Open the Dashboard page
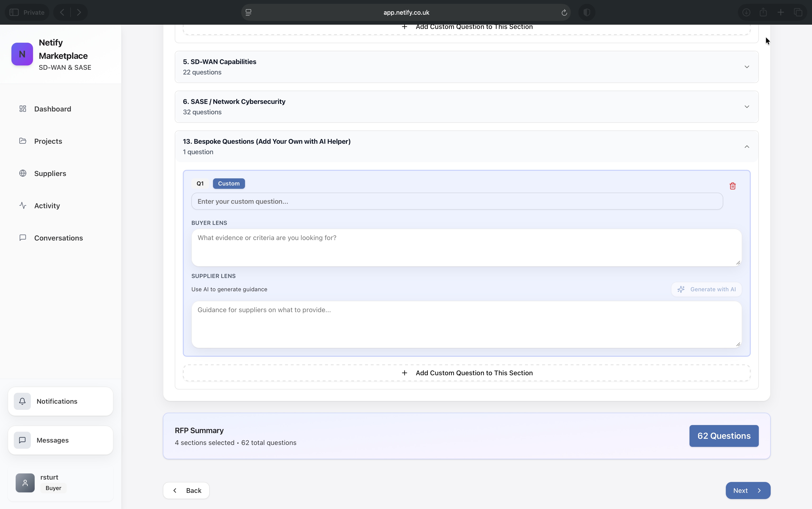This screenshot has width=812, height=509. pos(52,108)
